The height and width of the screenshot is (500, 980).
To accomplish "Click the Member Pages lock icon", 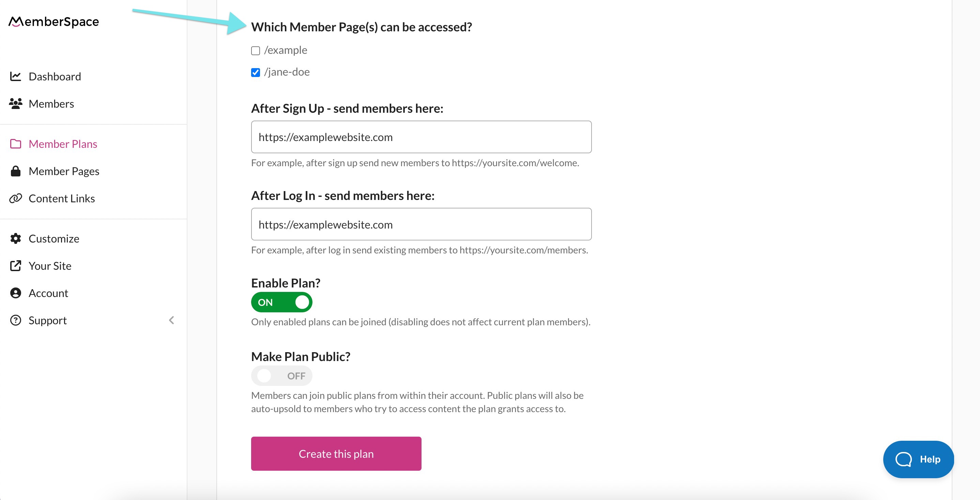I will 16,171.
